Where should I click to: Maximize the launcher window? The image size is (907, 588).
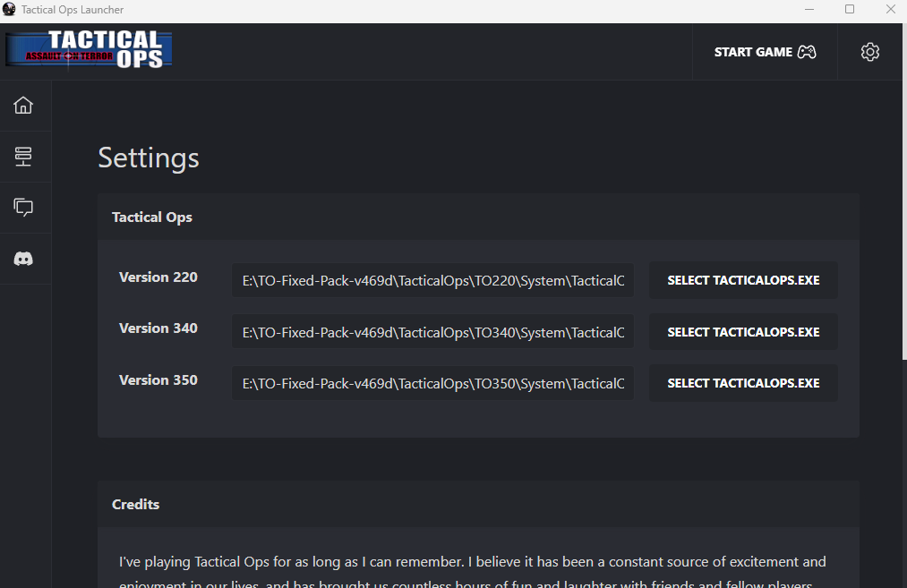point(850,10)
